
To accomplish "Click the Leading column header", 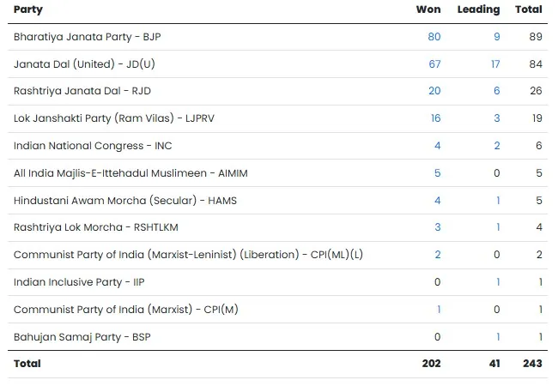I will pos(478,9).
